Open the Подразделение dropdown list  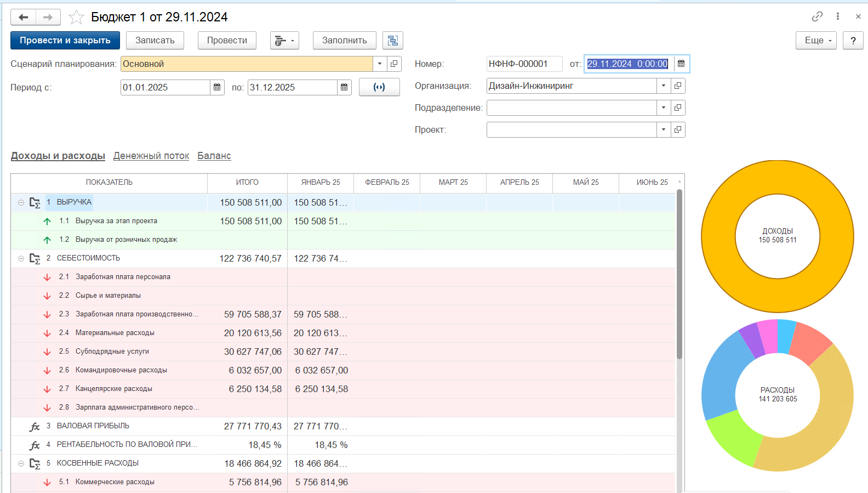[x=664, y=108]
